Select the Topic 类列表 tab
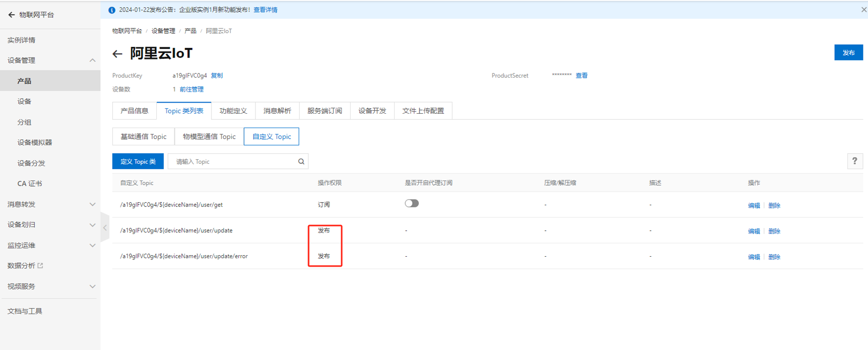Image resolution: width=868 pixels, height=350 pixels. (x=184, y=110)
